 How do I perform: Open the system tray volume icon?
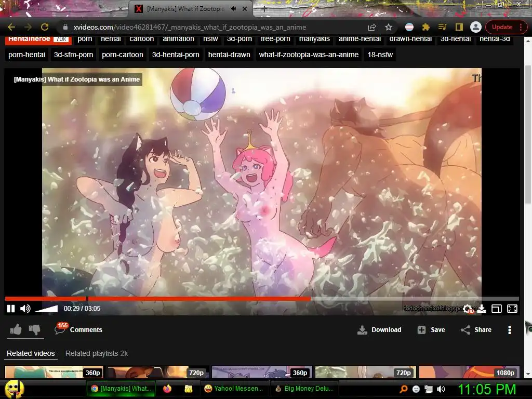(441, 389)
